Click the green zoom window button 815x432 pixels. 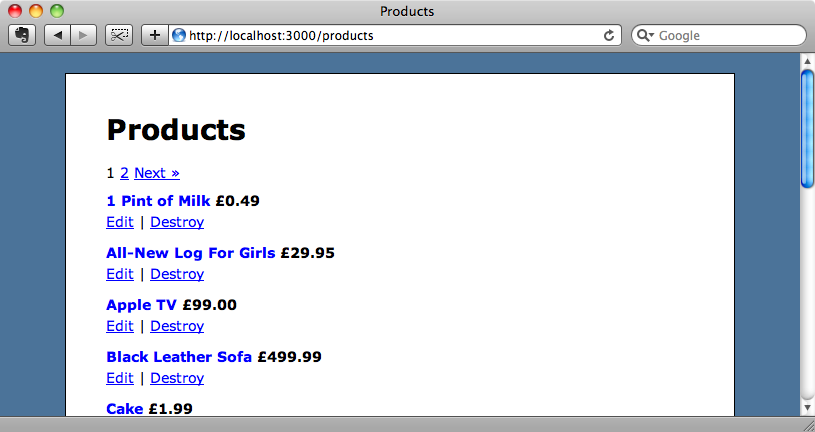click(57, 11)
